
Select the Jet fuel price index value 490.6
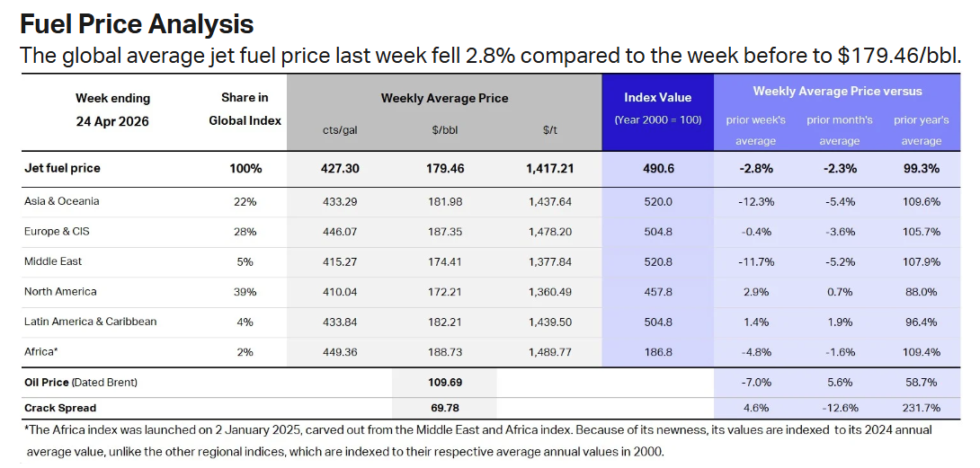pyautogui.click(x=657, y=168)
